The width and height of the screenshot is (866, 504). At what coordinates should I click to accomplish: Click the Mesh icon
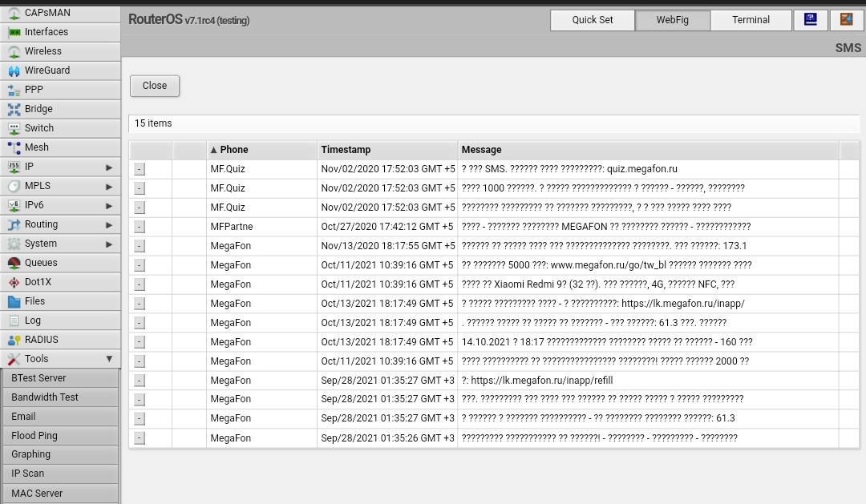click(x=14, y=147)
